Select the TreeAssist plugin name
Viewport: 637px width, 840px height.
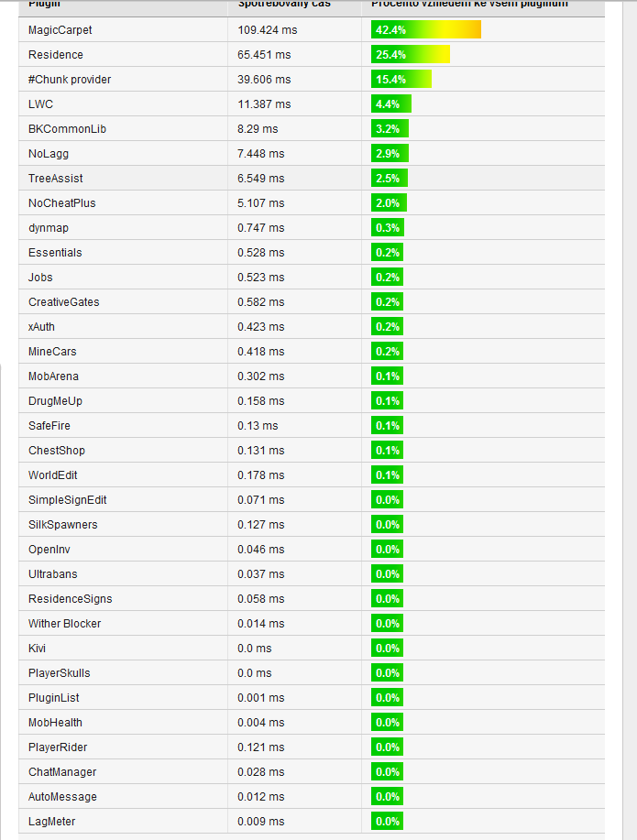[x=56, y=179]
